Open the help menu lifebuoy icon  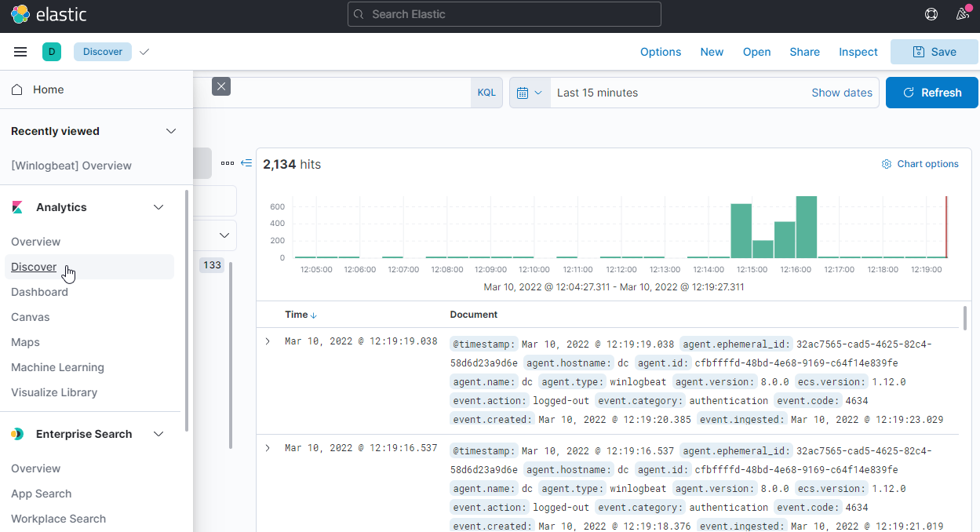point(931,14)
